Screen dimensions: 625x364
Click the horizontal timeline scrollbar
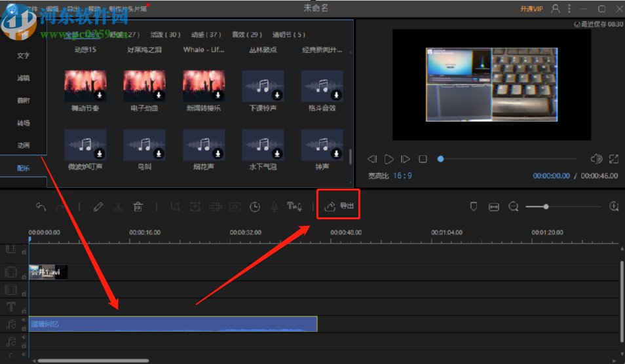point(93,361)
